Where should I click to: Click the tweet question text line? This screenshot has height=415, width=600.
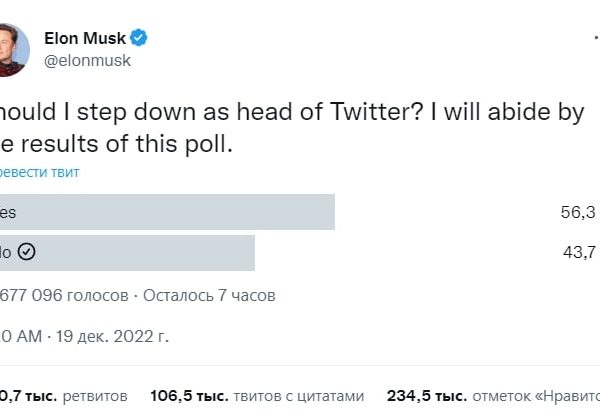click(x=290, y=112)
